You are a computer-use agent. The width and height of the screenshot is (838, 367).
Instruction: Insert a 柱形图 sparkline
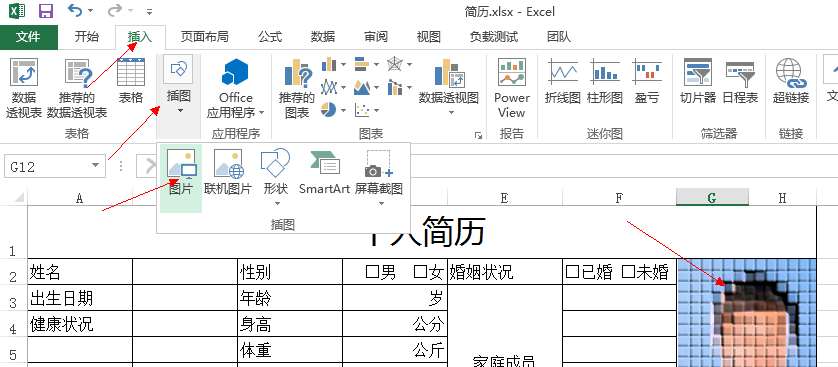[x=604, y=81]
